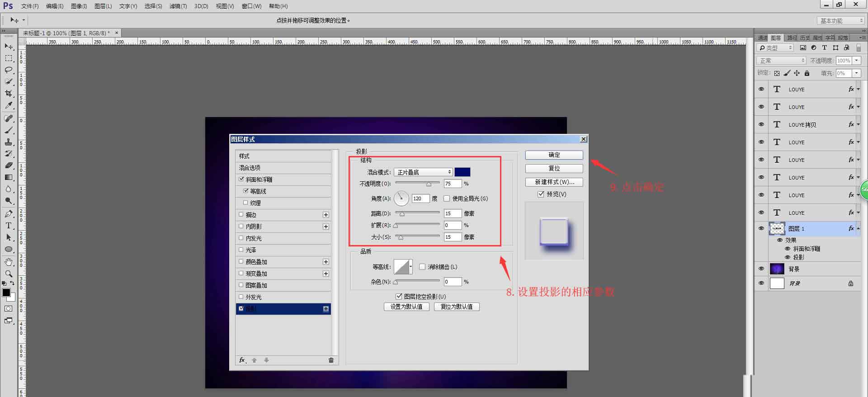
Task: Select the Eyedropper tool
Action: [x=9, y=105]
